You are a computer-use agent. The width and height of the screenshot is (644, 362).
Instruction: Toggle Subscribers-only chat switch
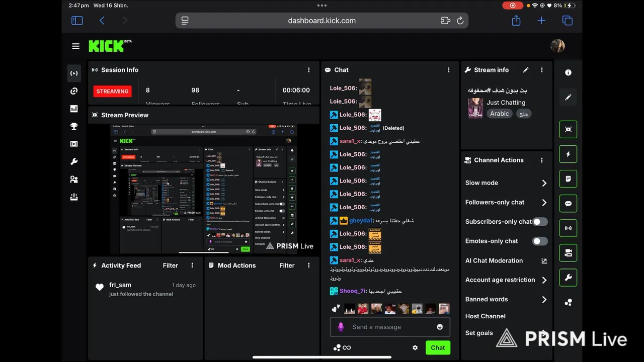coord(540,222)
